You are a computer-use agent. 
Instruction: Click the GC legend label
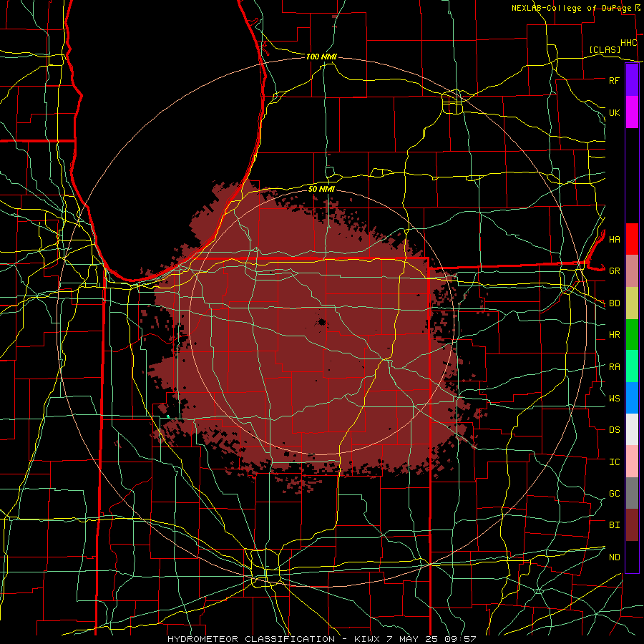coord(614,494)
